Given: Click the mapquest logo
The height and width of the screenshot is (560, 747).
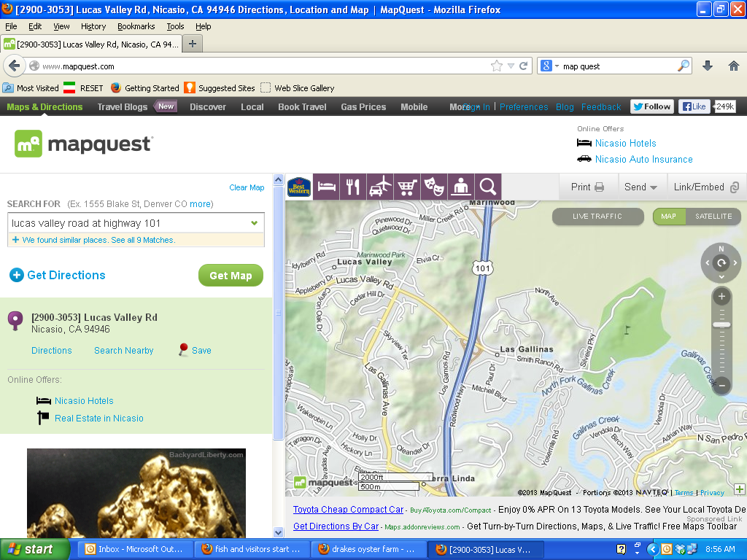Looking at the screenshot, I should pos(84,144).
